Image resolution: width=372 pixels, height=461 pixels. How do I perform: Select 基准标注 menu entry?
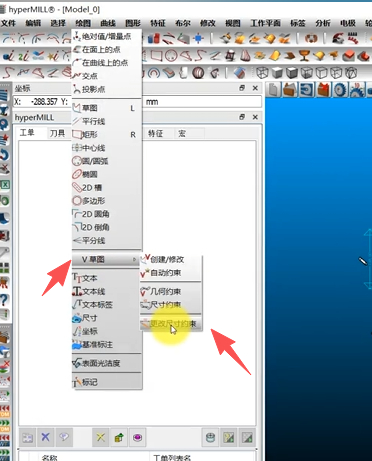click(107, 345)
